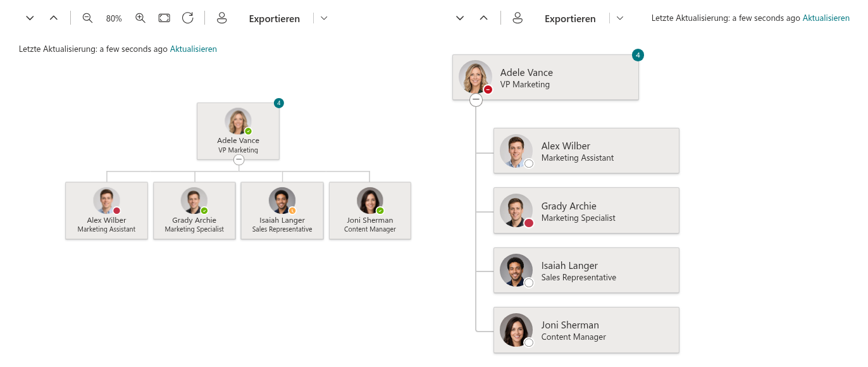868x367 pixels.
Task: Click the down chevron in the vertical chart toolbar
Action: pyautogui.click(x=460, y=18)
